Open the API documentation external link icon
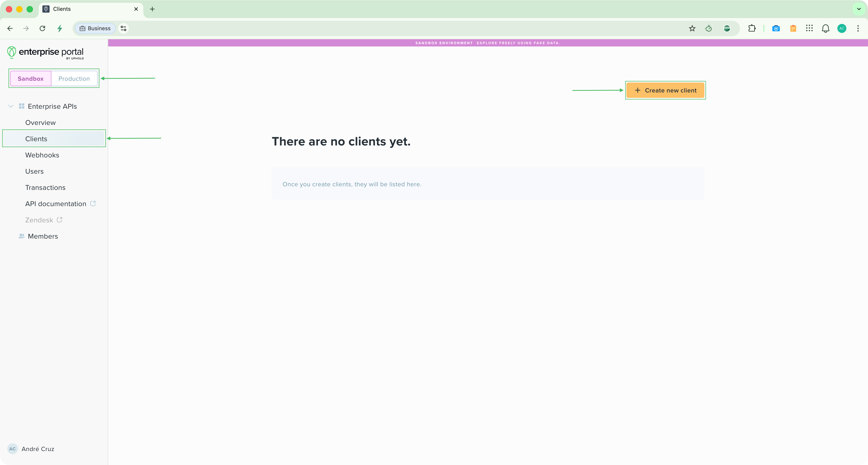 93,203
